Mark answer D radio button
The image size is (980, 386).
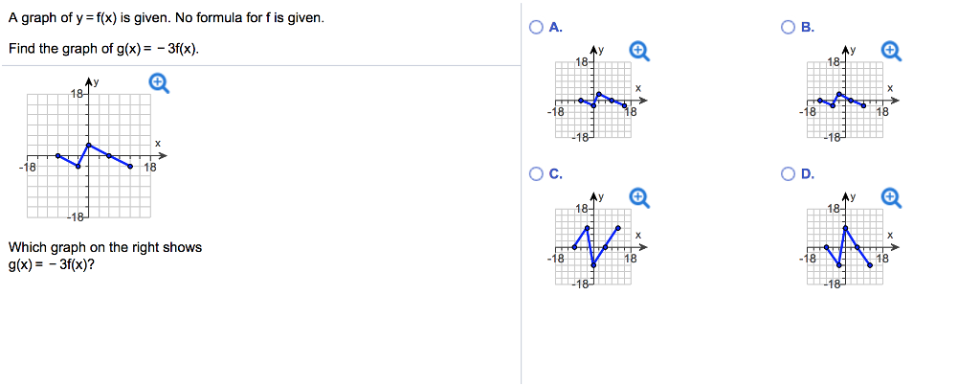(x=789, y=174)
